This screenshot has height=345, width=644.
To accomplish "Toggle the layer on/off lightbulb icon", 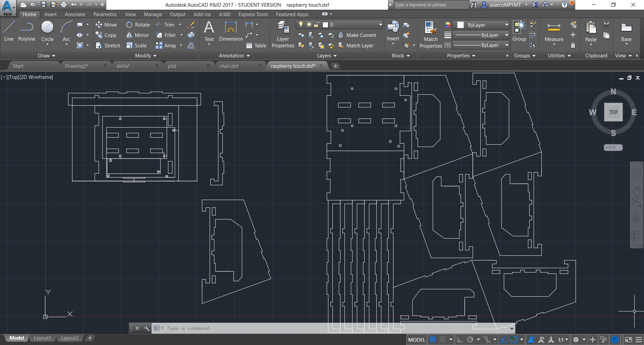I will point(301,24).
